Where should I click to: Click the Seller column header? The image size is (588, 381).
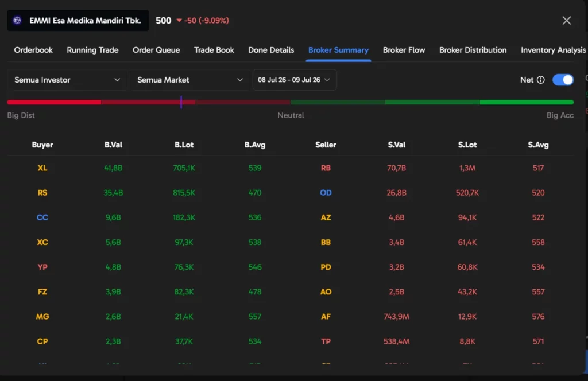pyautogui.click(x=326, y=145)
